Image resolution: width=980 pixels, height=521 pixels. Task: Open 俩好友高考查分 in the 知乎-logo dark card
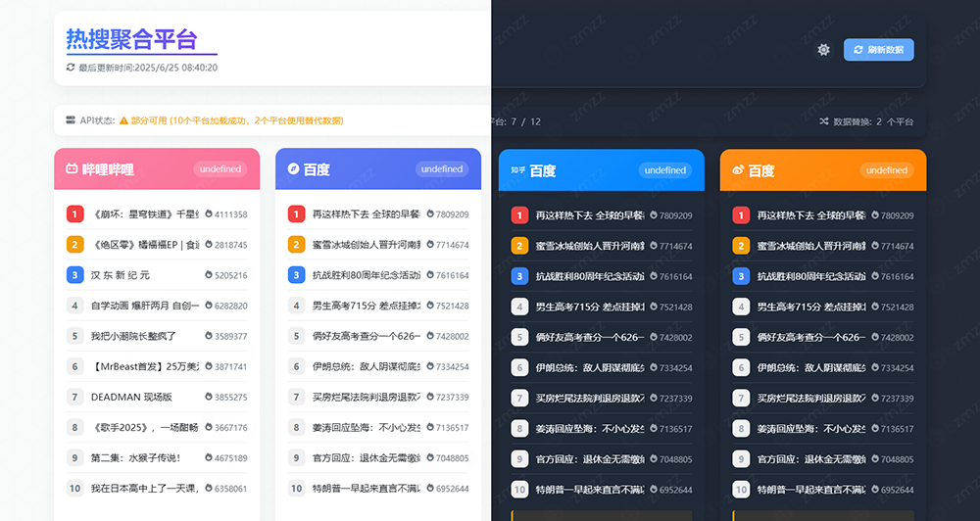tap(590, 337)
